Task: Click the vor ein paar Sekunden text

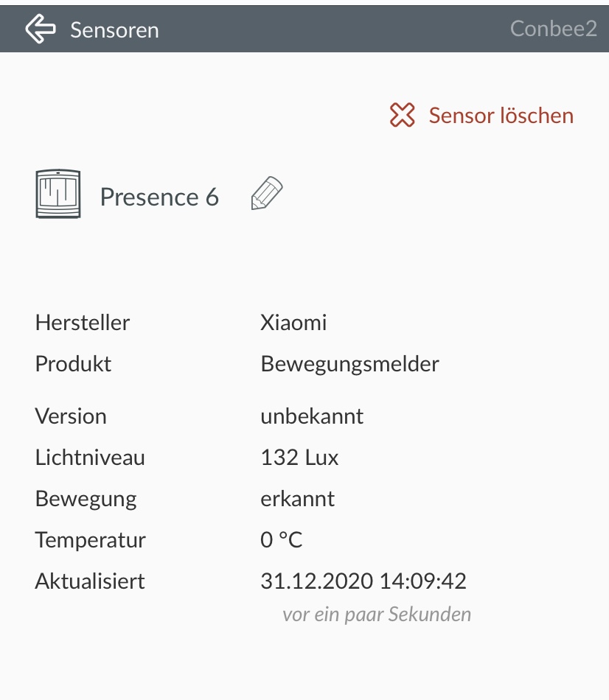Action: coord(376,614)
